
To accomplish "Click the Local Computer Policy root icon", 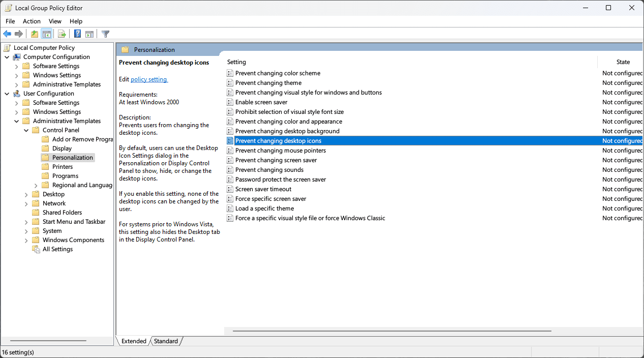I will pos(7,48).
